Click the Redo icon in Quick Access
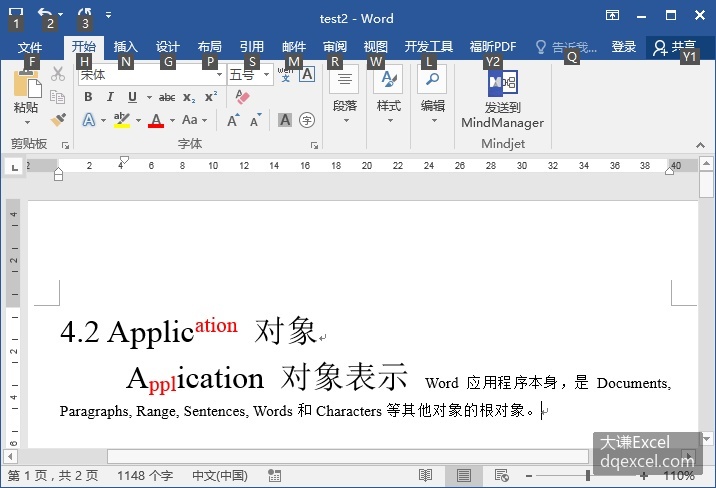716x488 pixels. tap(85, 14)
